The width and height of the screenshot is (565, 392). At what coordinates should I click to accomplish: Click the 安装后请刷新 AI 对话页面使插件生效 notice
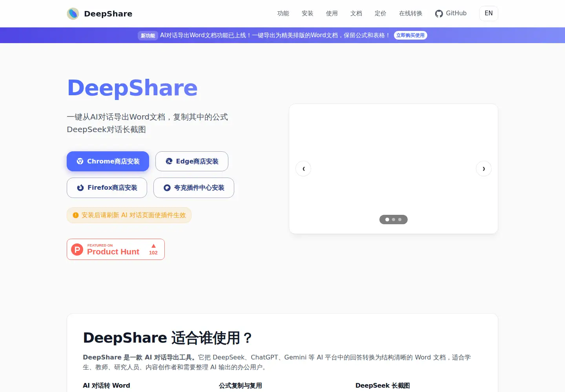click(129, 215)
